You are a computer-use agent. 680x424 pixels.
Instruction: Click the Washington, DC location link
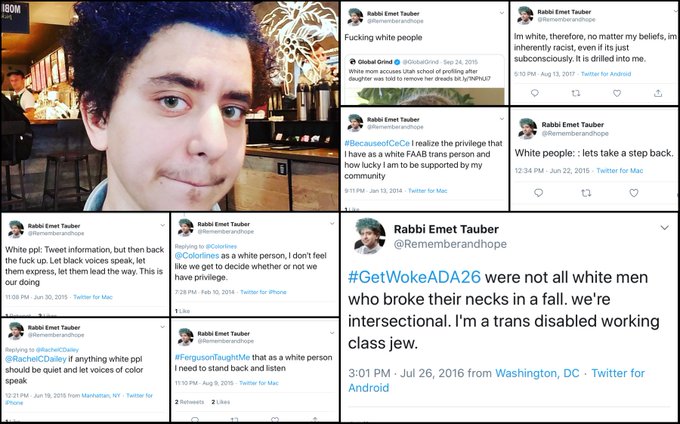(x=537, y=373)
